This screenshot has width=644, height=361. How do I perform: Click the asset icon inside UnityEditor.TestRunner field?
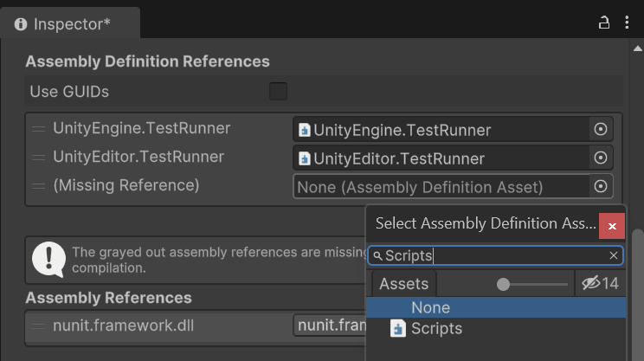tap(305, 158)
